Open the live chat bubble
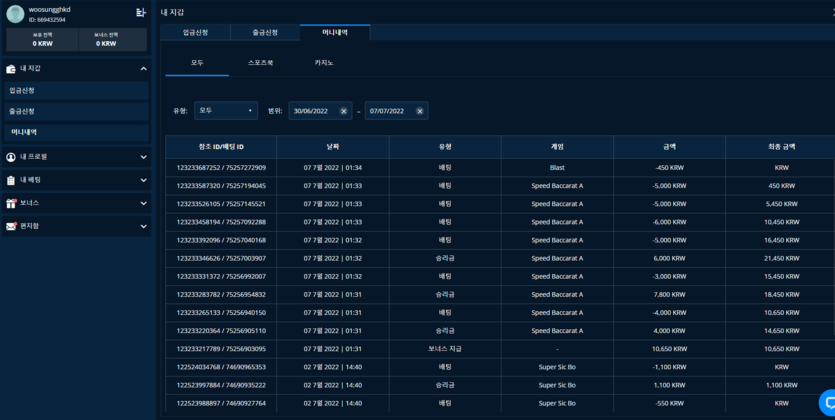Screen dimensions: 835x420 tap(827, 402)
